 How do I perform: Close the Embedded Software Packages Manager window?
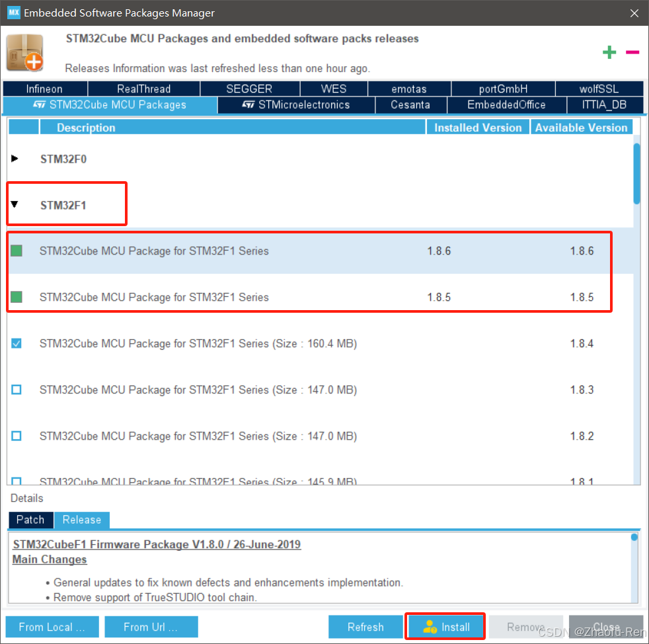pyautogui.click(x=634, y=13)
